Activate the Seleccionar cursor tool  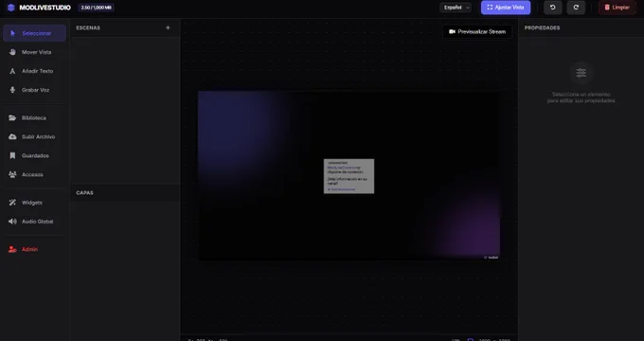click(x=34, y=33)
